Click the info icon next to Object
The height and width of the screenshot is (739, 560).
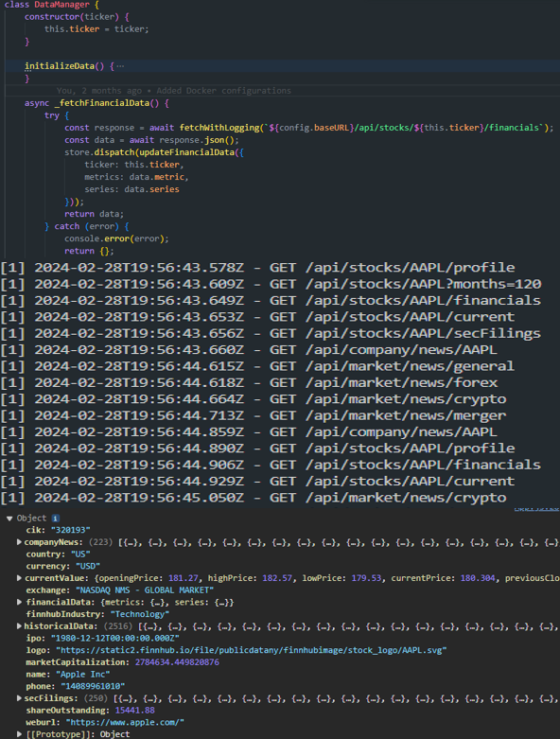tap(56, 518)
